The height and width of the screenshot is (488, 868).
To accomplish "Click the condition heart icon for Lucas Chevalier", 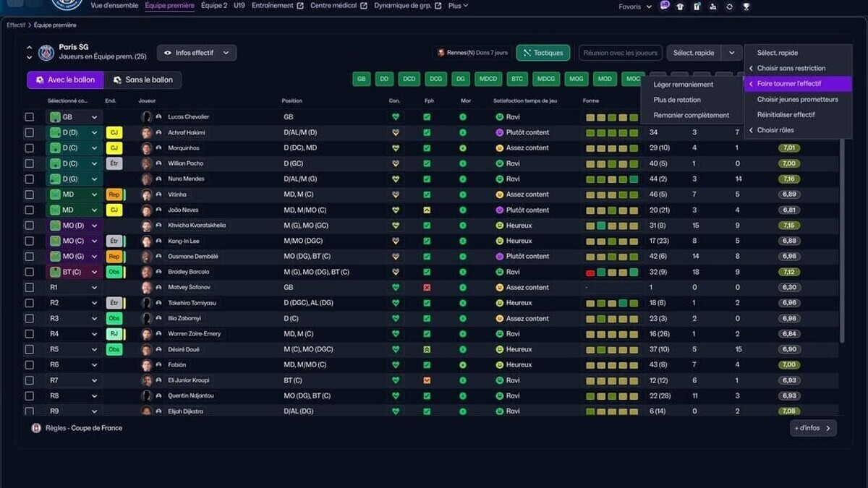I will pyautogui.click(x=396, y=117).
